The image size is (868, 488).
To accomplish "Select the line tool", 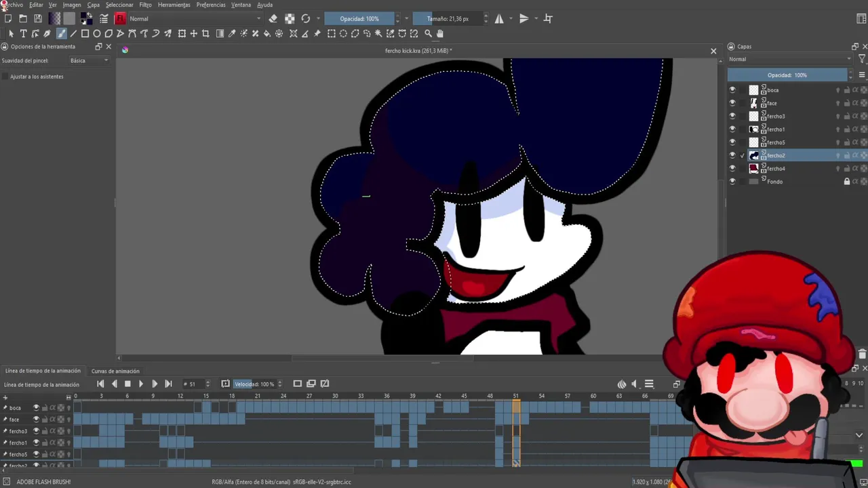I will point(73,33).
